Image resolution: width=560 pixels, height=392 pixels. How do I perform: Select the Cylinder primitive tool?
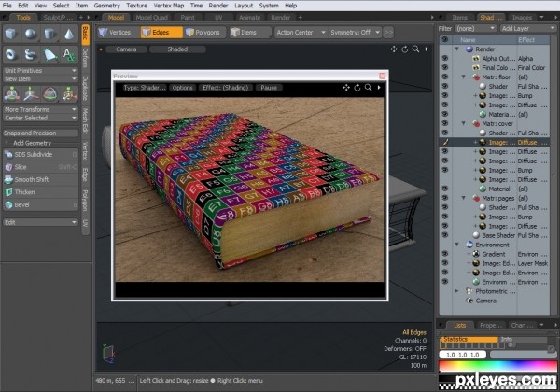click(49, 35)
